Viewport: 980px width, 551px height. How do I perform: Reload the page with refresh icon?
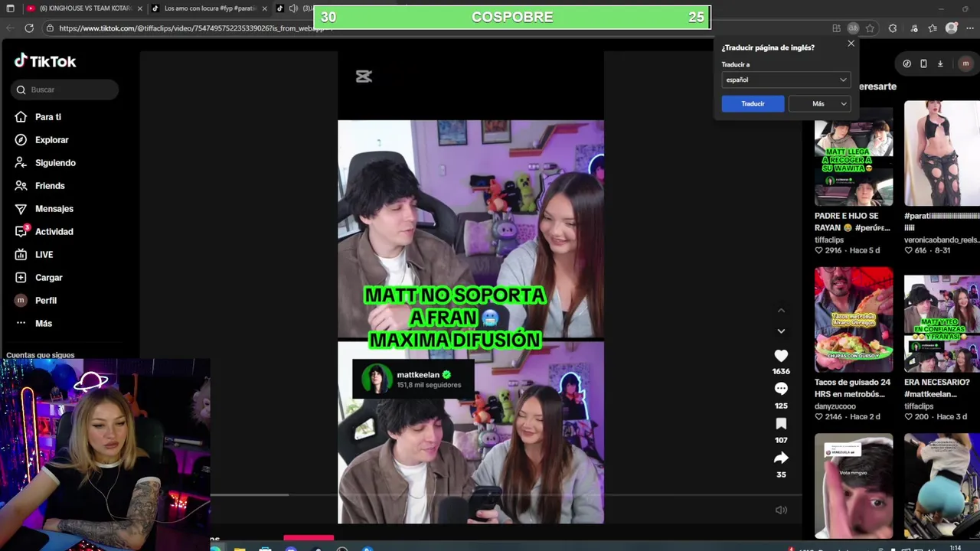[29, 28]
